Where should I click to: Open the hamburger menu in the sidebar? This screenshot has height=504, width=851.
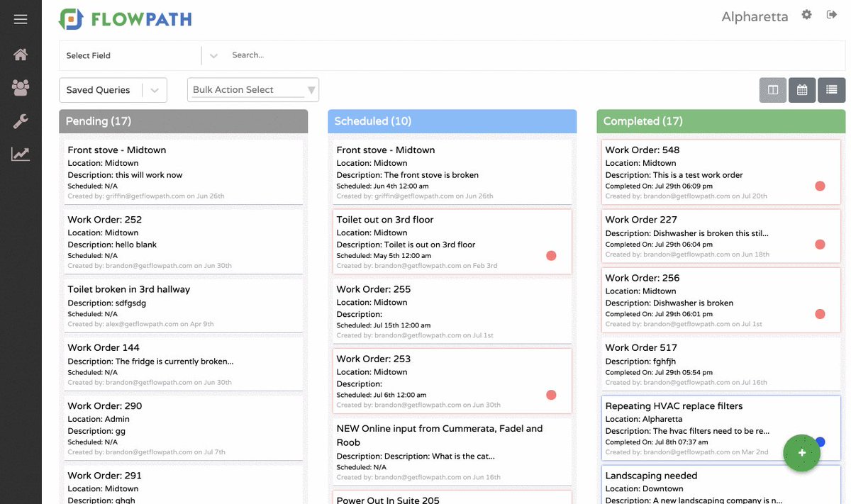pyautogui.click(x=21, y=19)
